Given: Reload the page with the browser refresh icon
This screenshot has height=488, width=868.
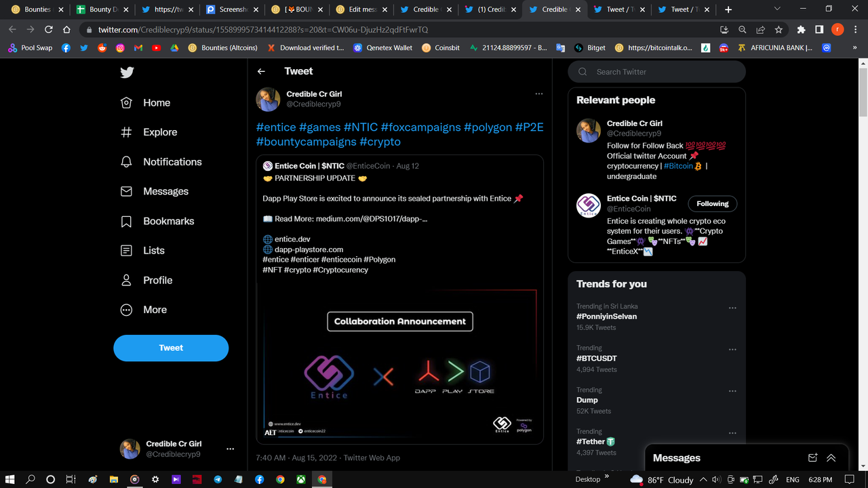Looking at the screenshot, I should point(49,30).
